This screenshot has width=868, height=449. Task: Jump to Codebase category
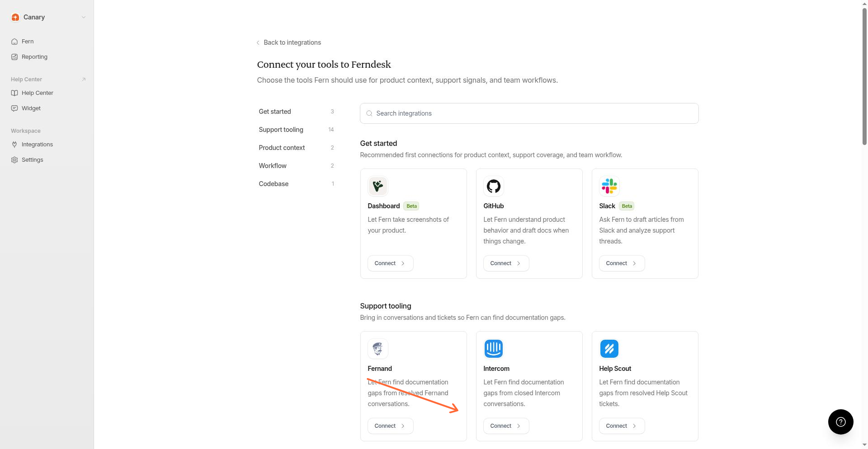tap(297, 184)
